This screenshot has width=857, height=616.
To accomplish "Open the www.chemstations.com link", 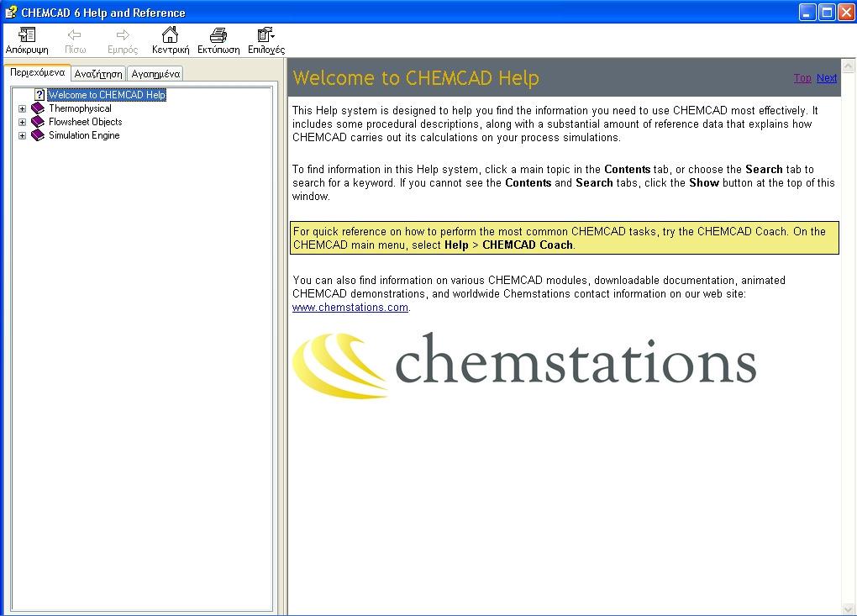I will pyautogui.click(x=350, y=308).
